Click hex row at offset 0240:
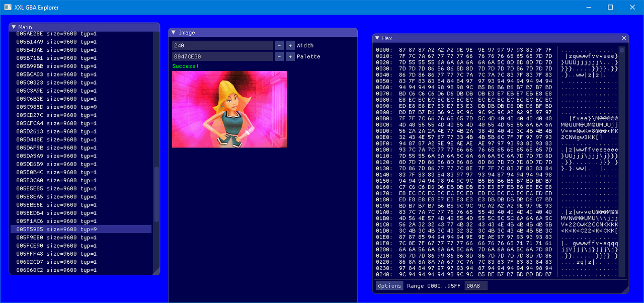The height and width of the screenshot is (303, 644). (497, 274)
